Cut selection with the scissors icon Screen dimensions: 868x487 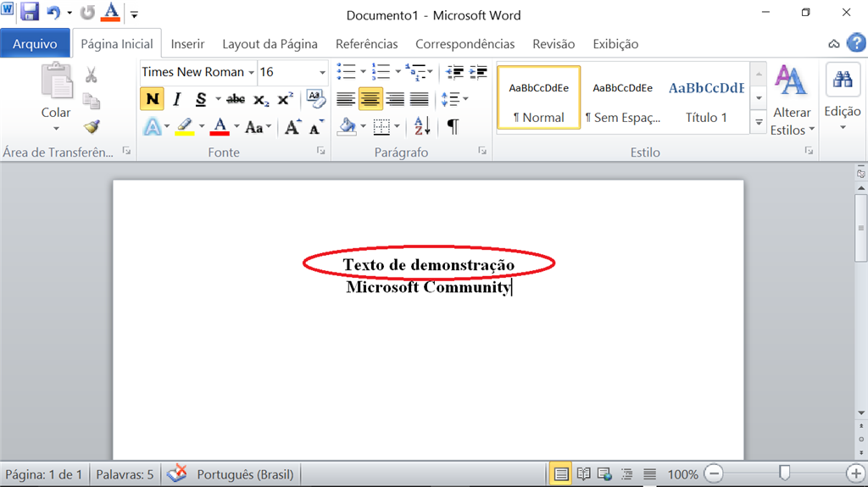coord(92,75)
